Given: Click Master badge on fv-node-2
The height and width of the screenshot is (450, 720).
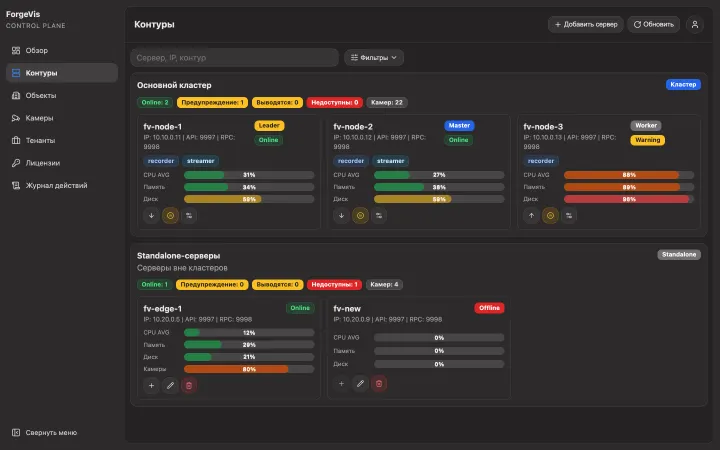Looking at the screenshot, I should point(459,125).
